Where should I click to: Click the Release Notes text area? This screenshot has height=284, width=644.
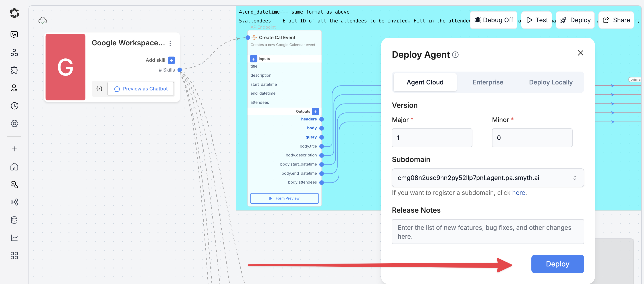[488, 232]
